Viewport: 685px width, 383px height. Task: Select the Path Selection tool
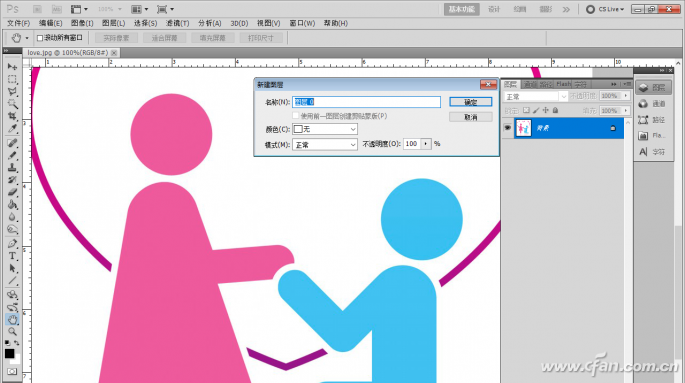click(x=12, y=268)
